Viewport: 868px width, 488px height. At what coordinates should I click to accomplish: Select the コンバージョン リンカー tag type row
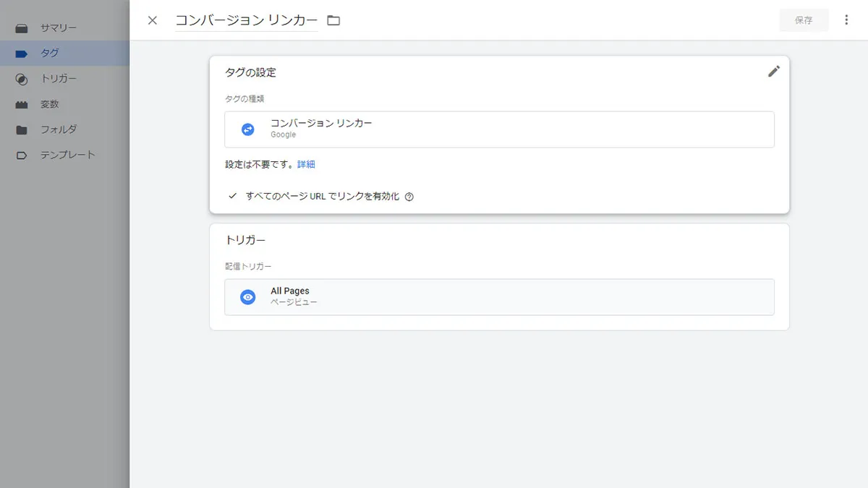499,129
